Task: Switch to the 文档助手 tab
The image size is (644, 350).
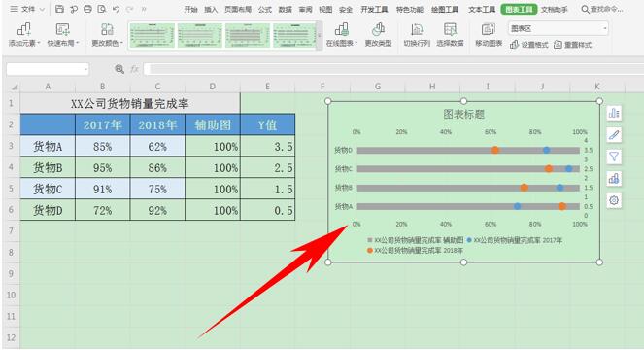Action: [x=554, y=9]
